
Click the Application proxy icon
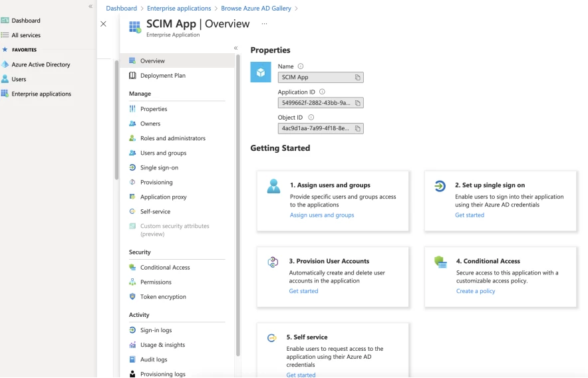[x=132, y=197]
